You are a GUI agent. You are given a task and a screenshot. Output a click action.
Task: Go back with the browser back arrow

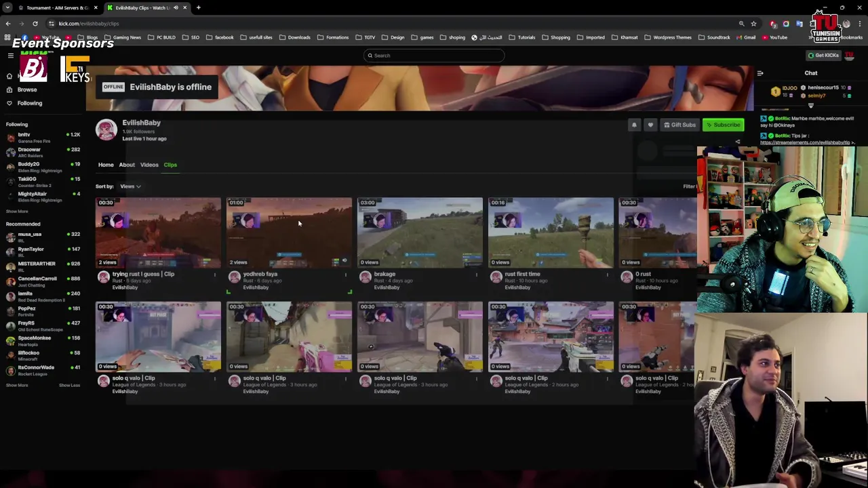8,24
